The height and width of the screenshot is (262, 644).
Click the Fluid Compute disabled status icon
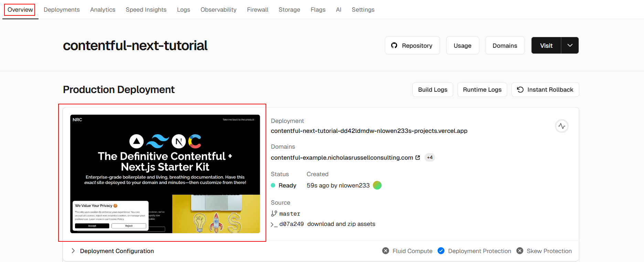[386, 251]
